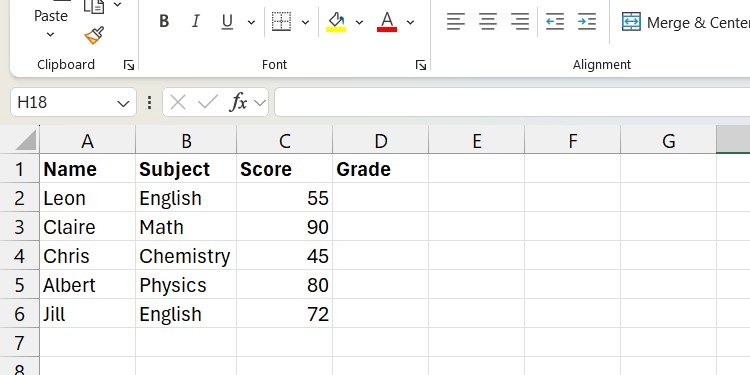Click the Copy icon in Clipboard
Viewport: 750px width, 375px height.
pyautogui.click(x=94, y=6)
